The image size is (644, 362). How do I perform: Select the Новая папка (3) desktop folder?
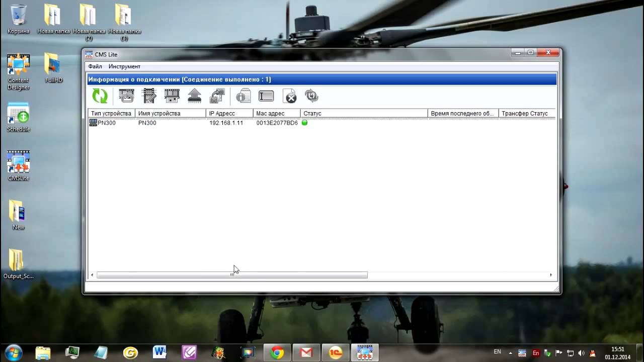[x=124, y=22]
